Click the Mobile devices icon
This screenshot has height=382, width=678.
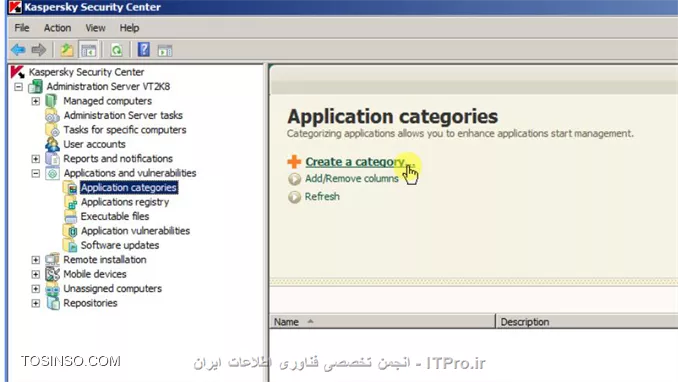pos(52,274)
